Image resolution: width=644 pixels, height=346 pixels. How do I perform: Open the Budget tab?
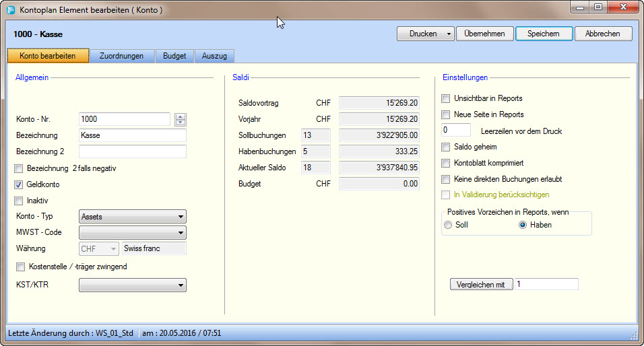point(174,56)
